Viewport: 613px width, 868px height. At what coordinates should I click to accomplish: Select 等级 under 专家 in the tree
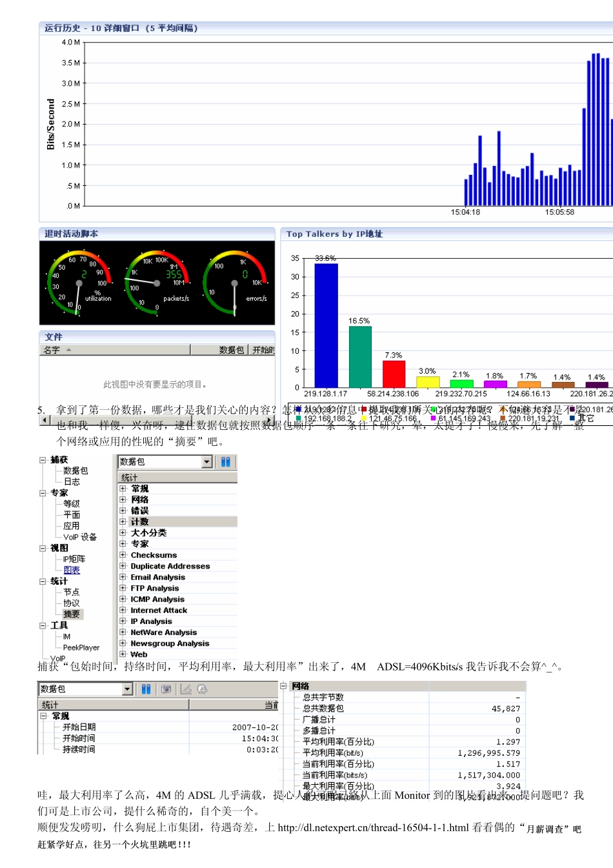tap(72, 504)
